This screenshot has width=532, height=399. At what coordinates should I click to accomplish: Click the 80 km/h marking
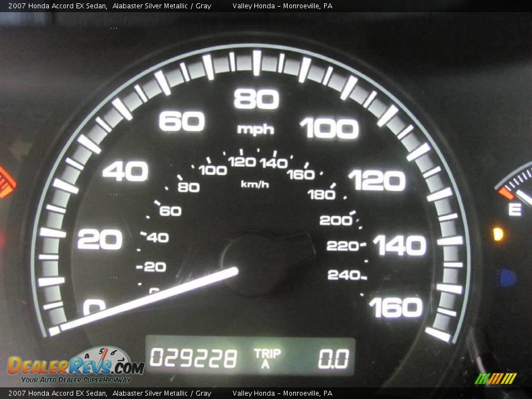click(x=188, y=187)
